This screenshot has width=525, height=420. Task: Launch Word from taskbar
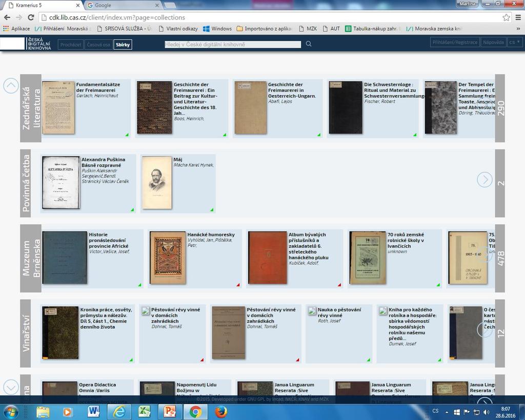click(x=93, y=412)
